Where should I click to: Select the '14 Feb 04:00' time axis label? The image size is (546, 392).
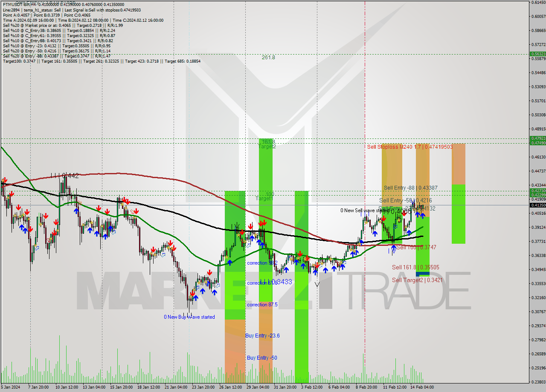[422, 387]
